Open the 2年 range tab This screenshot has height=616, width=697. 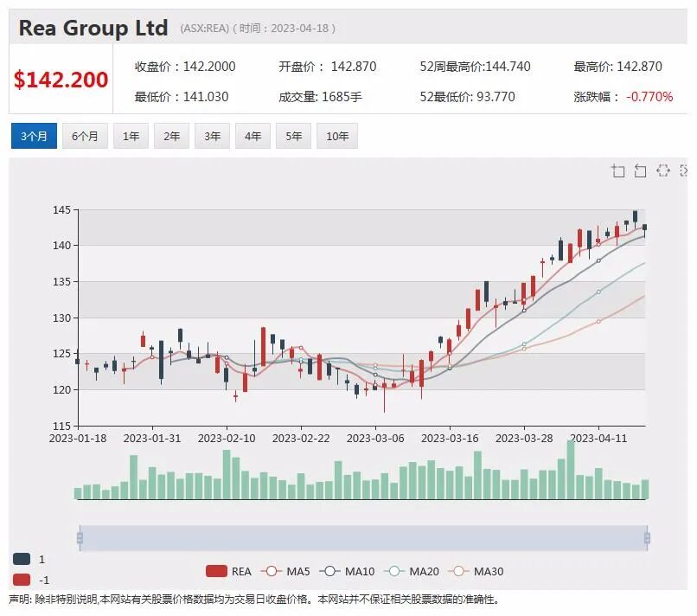pyautogui.click(x=171, y=136)
